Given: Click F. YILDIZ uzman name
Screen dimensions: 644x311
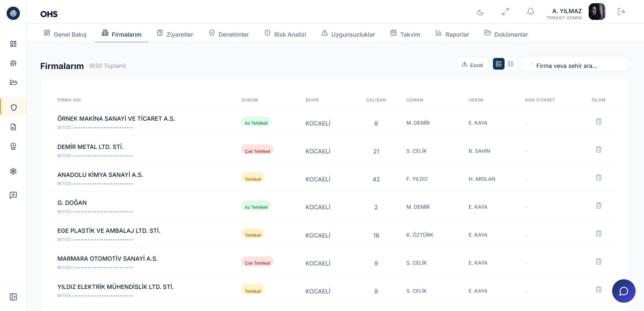Looking at the screenshot, I should (417, 179).
